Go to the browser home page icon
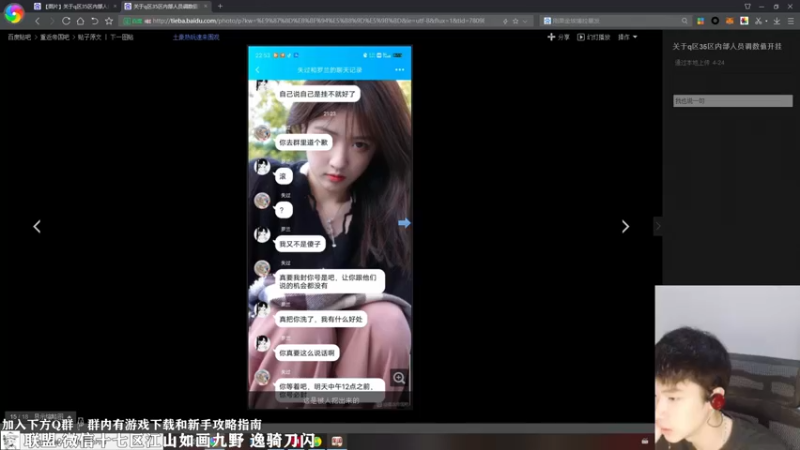Screen dimensions: 800x450 [x=80, y=21]
